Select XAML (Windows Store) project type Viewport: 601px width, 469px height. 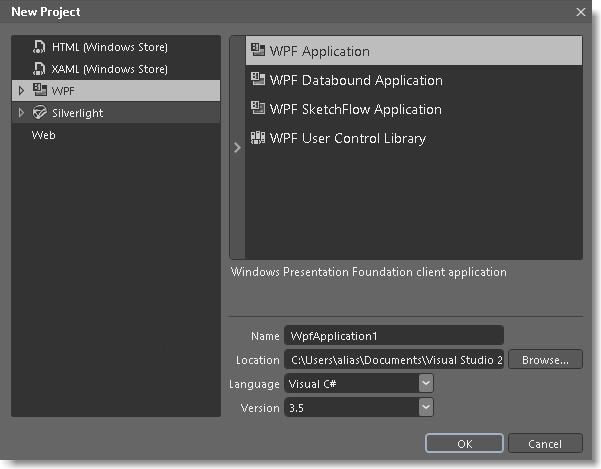pos(116,69)
